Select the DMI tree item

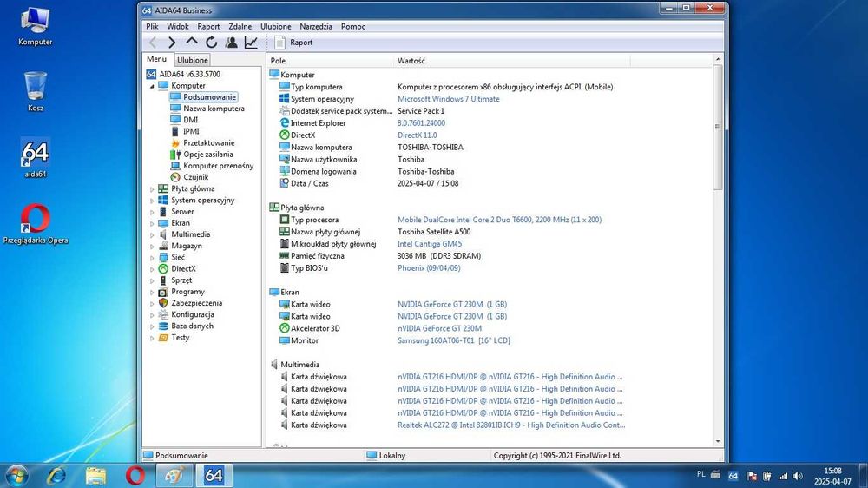click(190, 120)
